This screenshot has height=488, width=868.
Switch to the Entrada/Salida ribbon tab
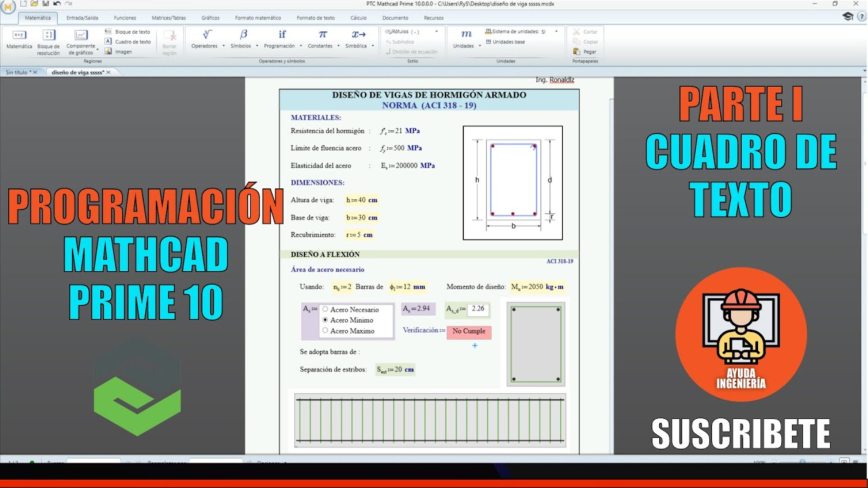coord(82,18)
